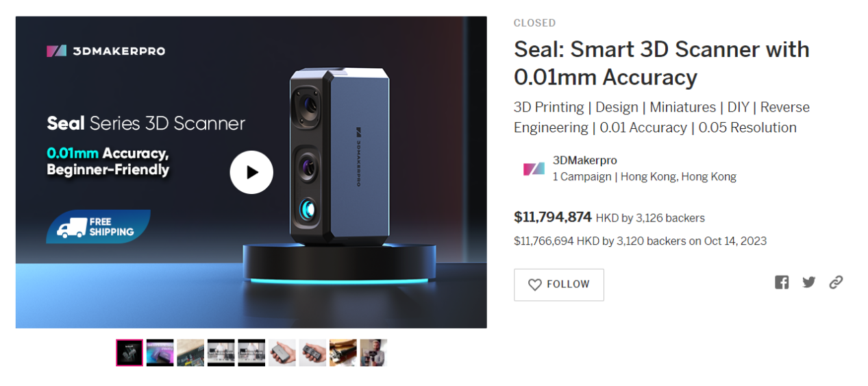Share campaign on Twitter

(809, 282)
